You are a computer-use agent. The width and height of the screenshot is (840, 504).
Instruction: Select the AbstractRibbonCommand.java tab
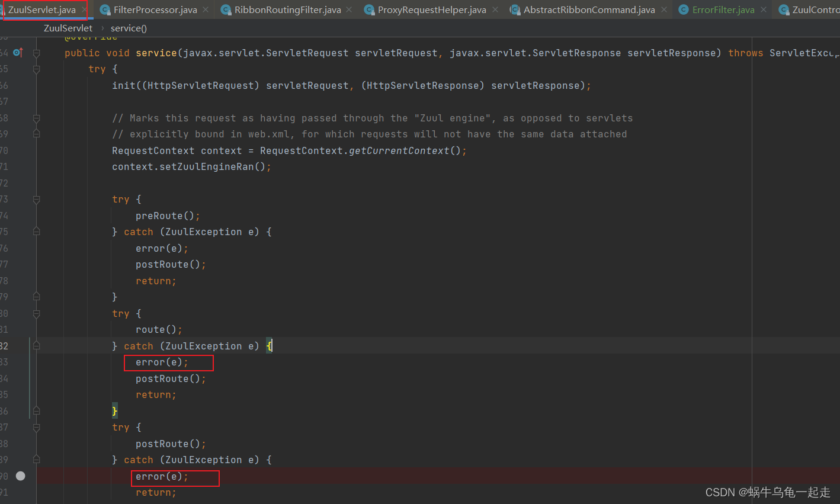coord(589,10)
